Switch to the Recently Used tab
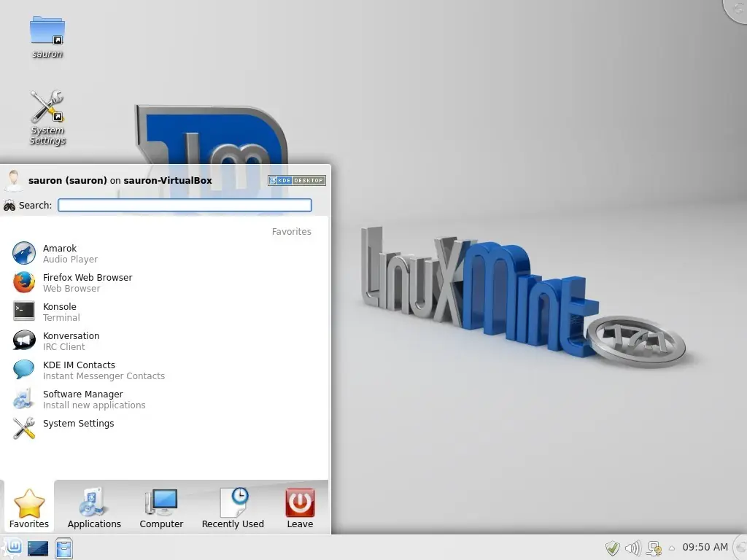This screenshot has height=560, width=747. [233, 507]
